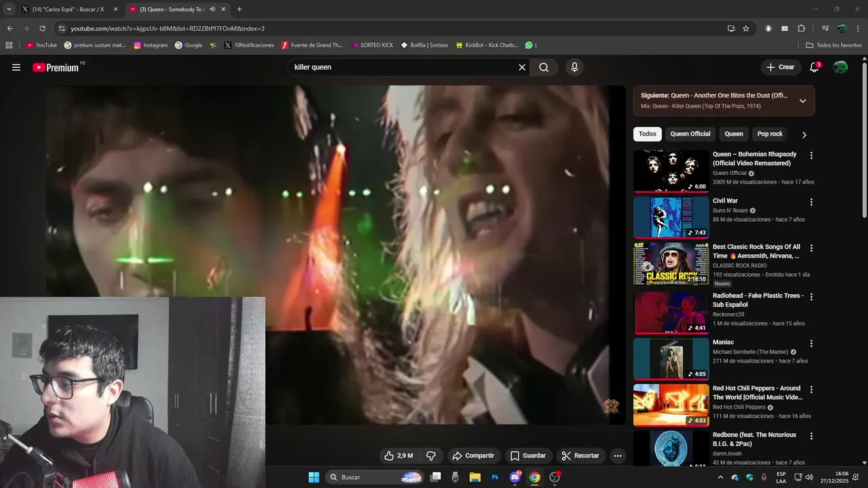Start voice search with the microphone
This screenshot has width=868, height=488.
(574, 67)
